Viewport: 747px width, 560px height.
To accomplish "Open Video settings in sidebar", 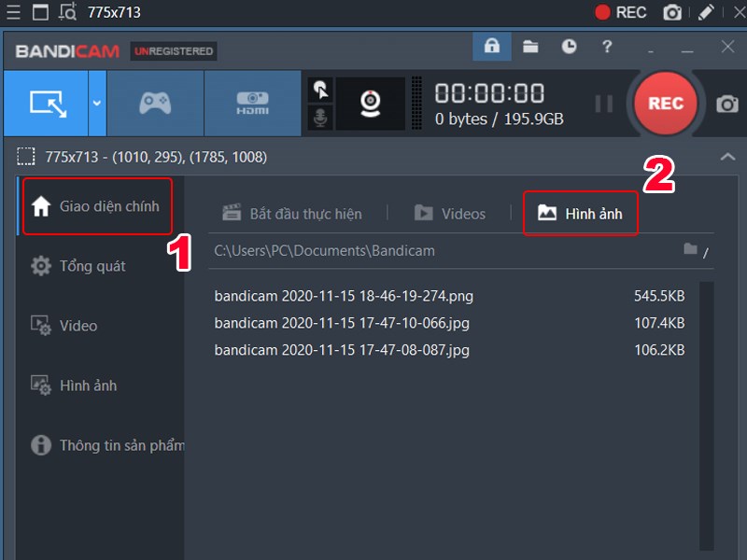I will click(64, 326).
